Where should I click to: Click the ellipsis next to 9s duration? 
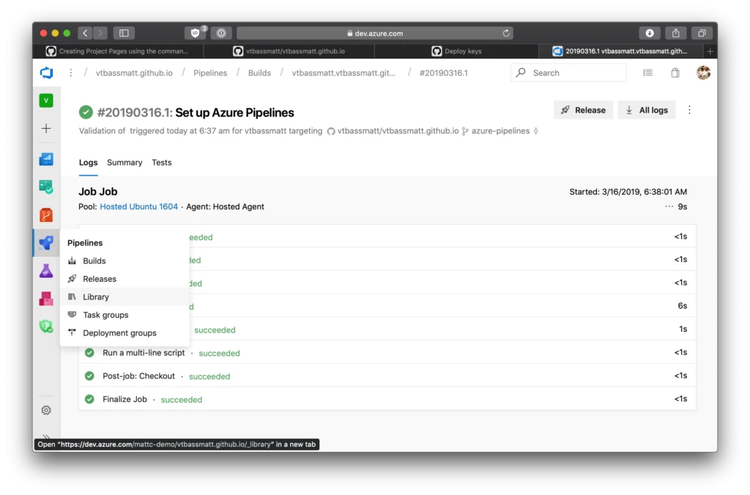click(x=669, y=207)
